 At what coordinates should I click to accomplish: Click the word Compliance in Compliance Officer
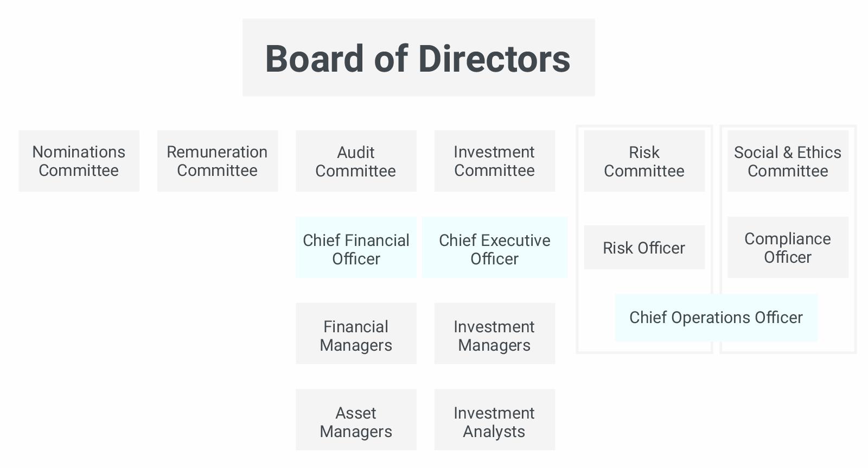(x=788, y=239)
